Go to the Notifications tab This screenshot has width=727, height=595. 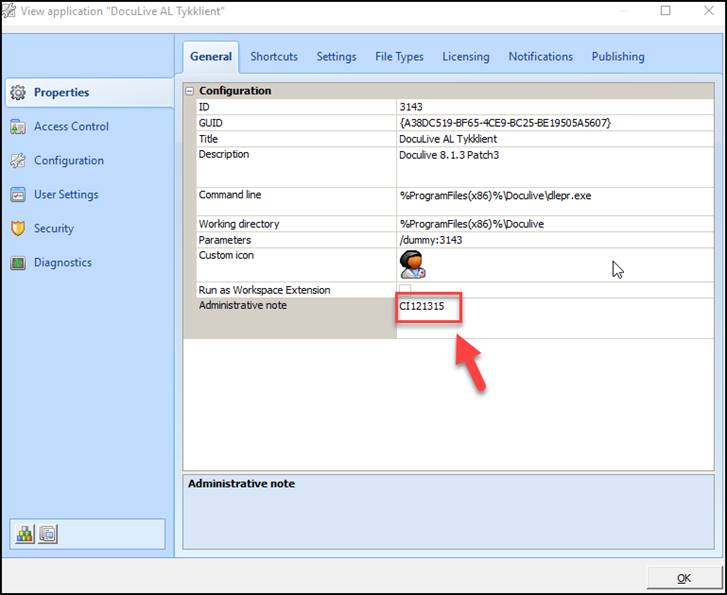tap(540, 57)
